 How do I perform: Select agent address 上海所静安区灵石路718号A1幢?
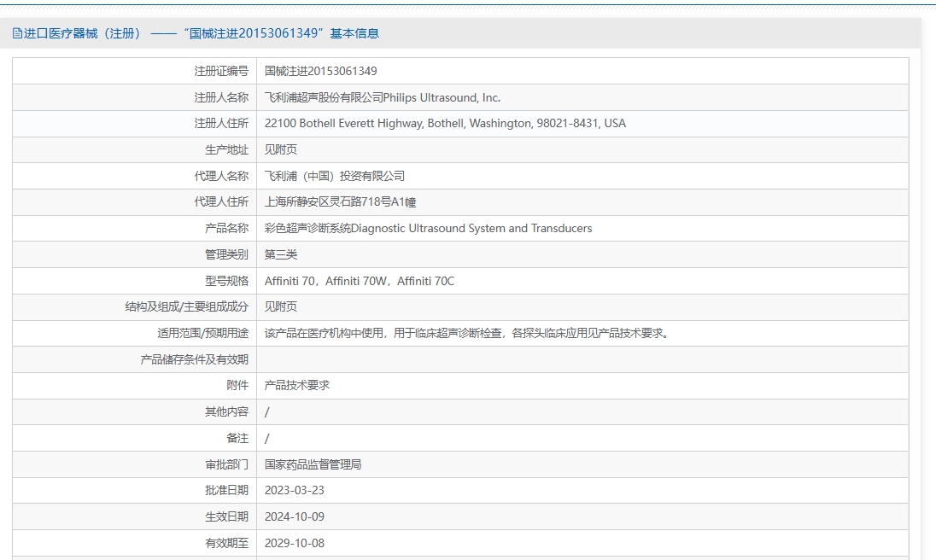coord(340,201)
